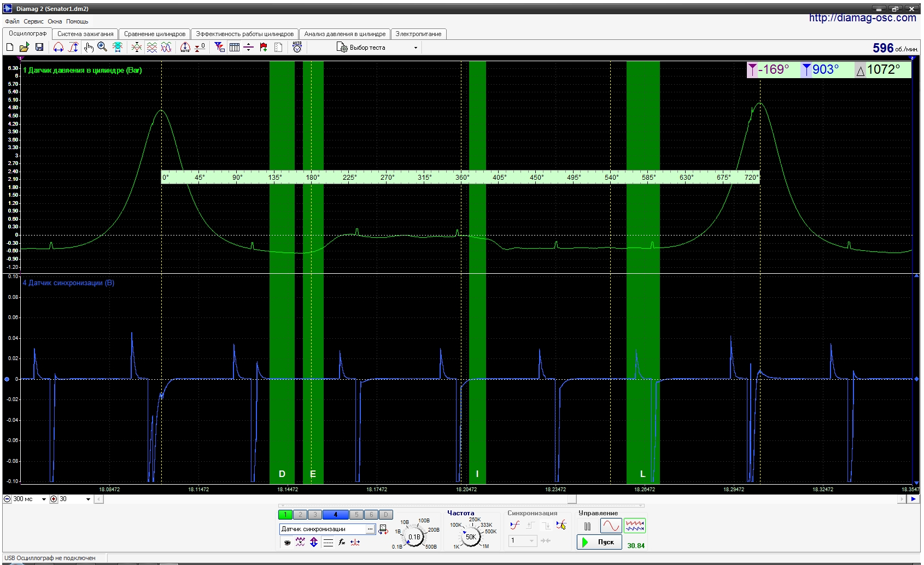The image size is (924, 565).
Task: Select channel 1 green button
Action: coord(285,514)
